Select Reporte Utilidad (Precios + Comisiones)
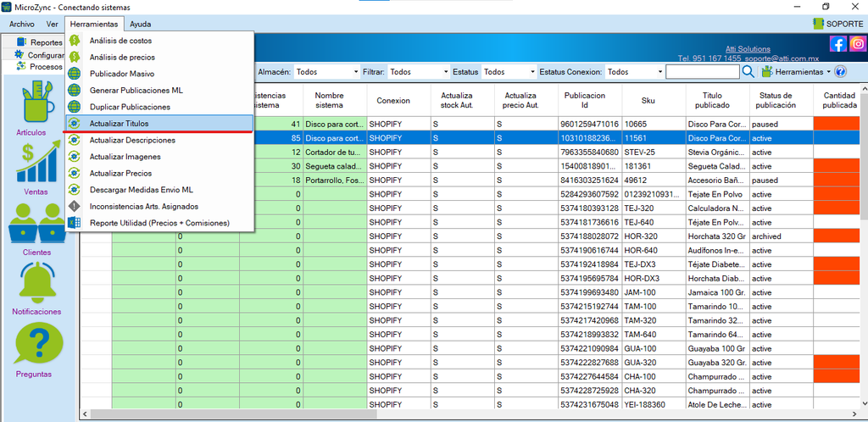The image size is (868, 422). point(159,223)
